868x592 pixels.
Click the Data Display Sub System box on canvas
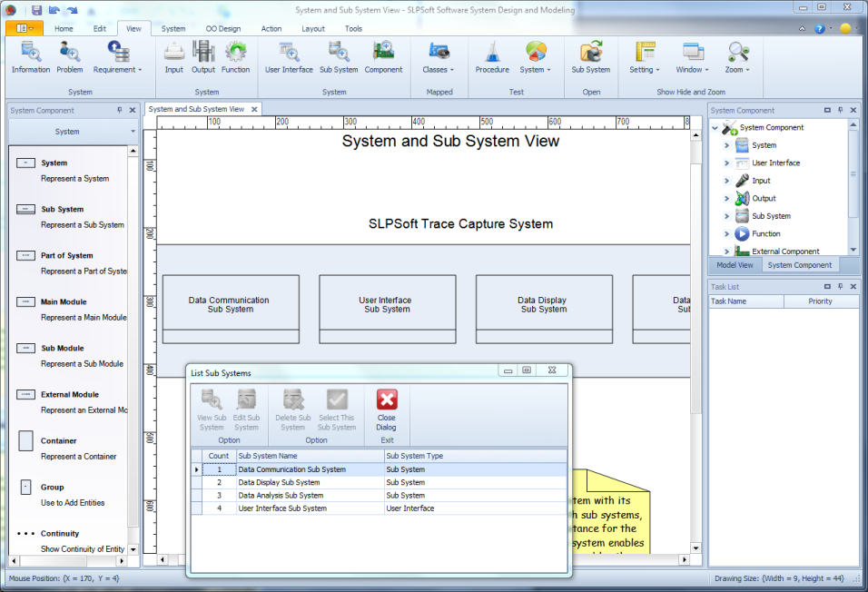[544, 309]
